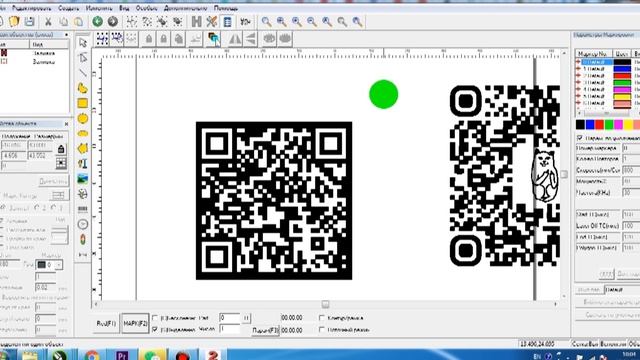Select the yellow circle tool
The image size is (640, 360).
tap(83, 118)
